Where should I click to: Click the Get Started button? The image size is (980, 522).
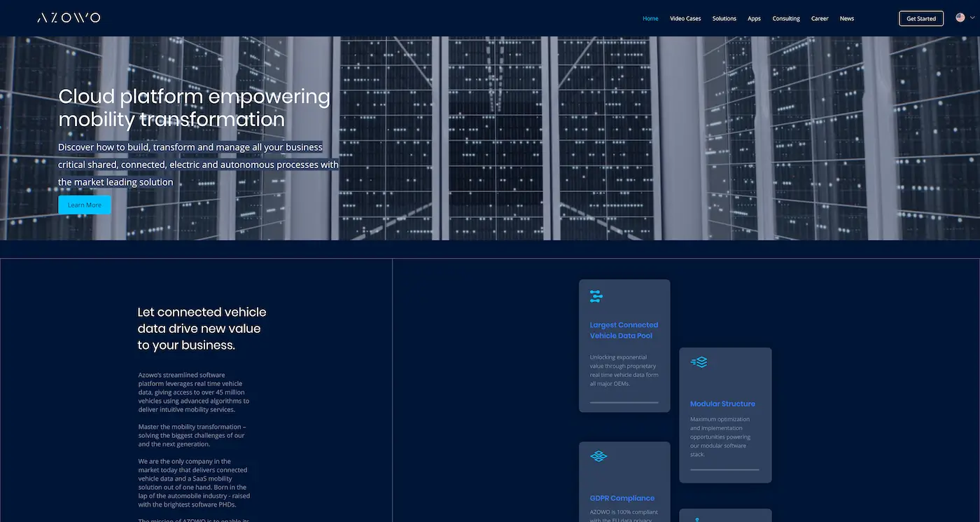[921, 18]
